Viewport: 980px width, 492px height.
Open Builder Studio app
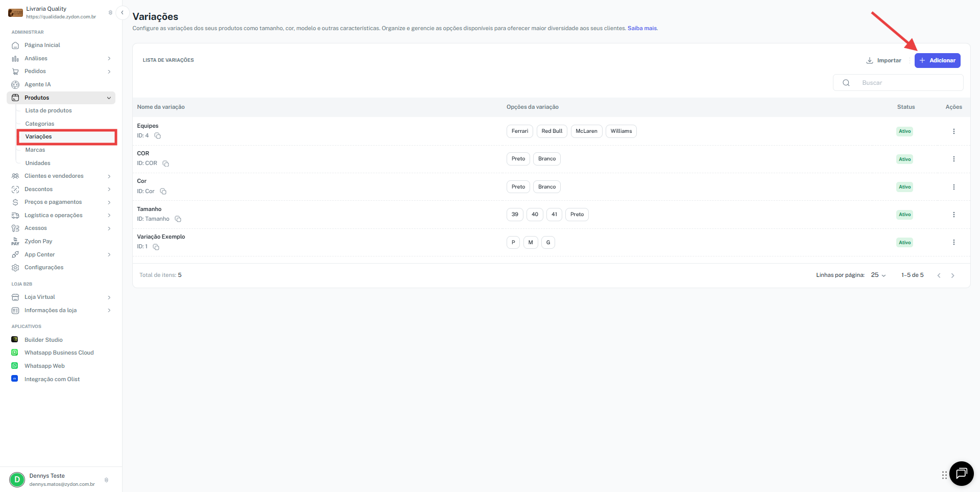coord(43,340)
